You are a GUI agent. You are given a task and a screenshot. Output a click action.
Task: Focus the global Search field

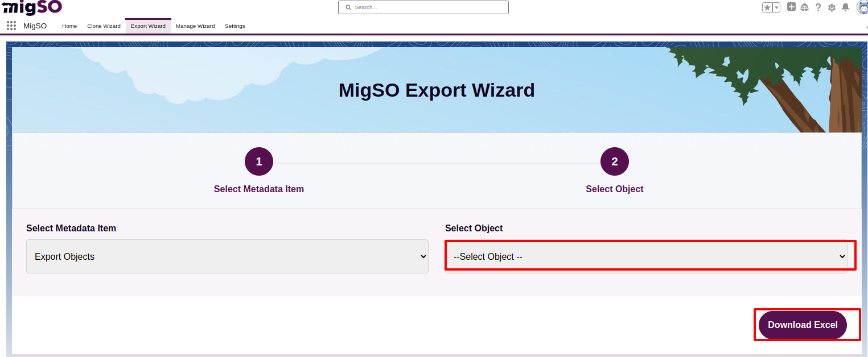(423, 7)
